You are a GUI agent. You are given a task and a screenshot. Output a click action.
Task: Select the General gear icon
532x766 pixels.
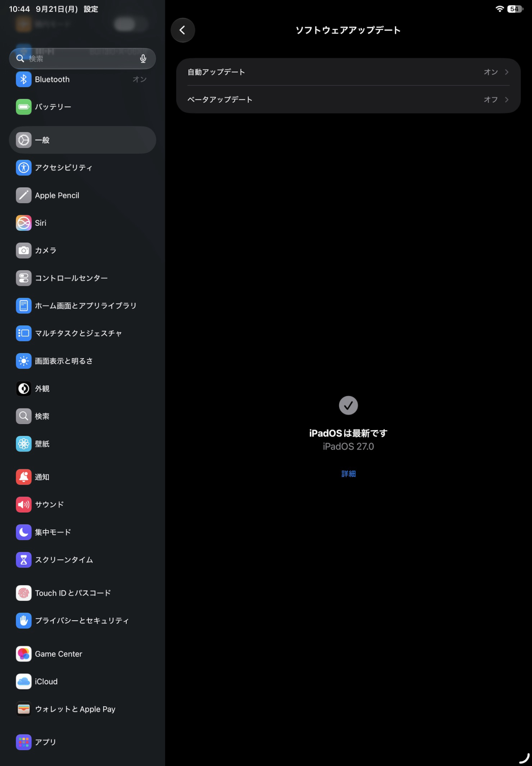click(24, 140)
